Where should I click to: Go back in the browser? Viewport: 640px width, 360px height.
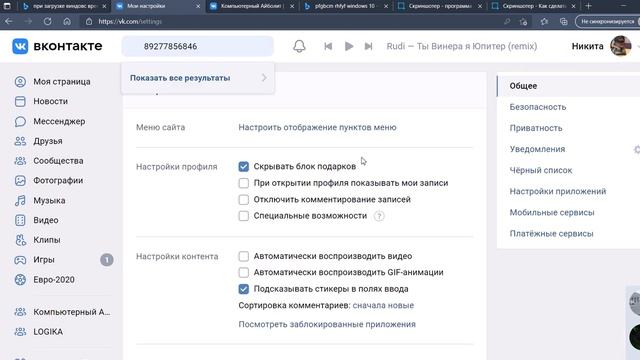[9, 21]
